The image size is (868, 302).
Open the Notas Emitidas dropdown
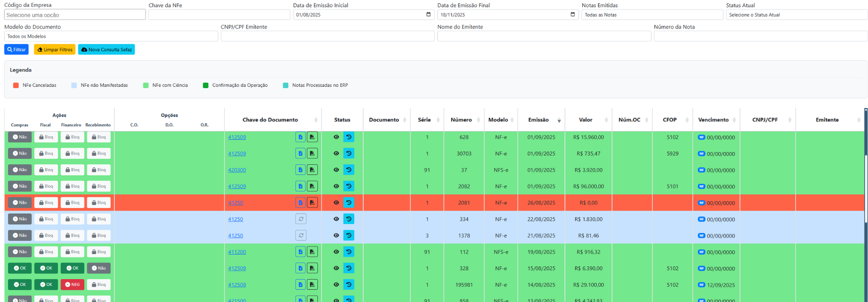tap(652, 15)
